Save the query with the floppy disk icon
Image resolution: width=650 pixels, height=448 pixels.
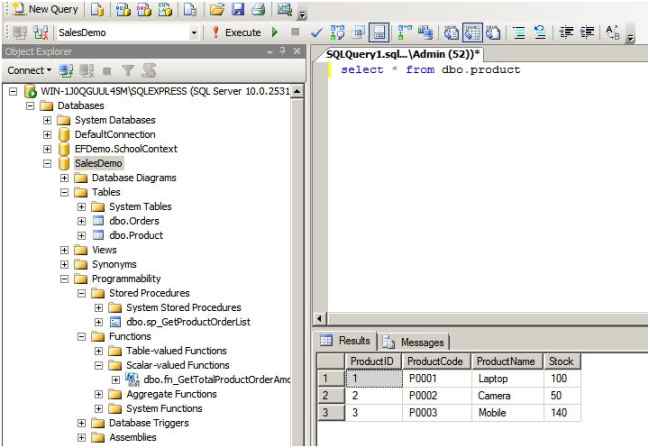point(238,9)
